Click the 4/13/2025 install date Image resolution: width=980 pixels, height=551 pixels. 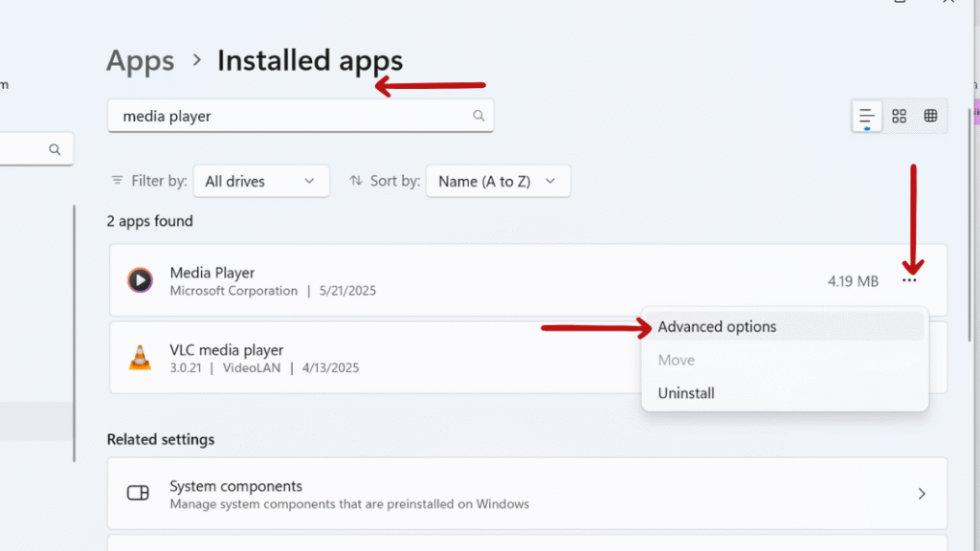(330, 368)
